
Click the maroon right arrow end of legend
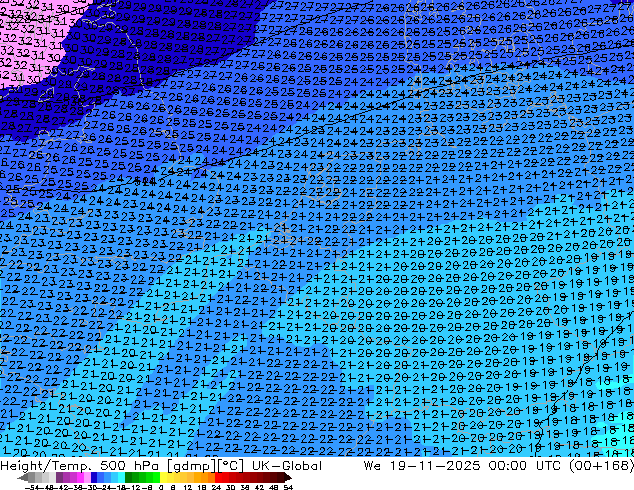click(288, 478)
